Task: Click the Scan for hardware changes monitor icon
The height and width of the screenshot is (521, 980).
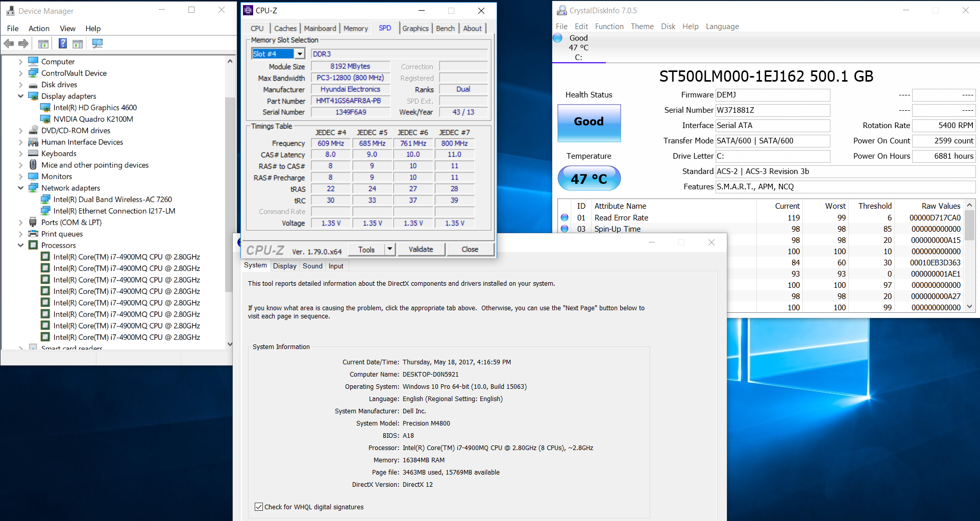Action: pos(97,44)
